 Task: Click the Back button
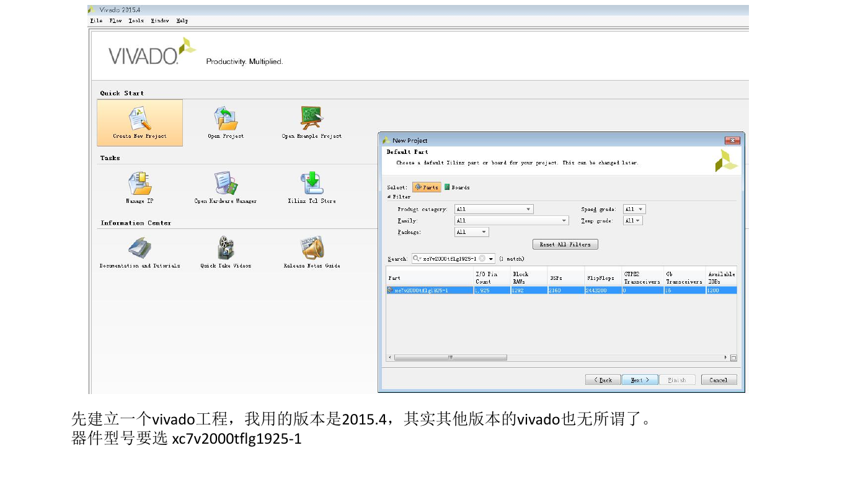coord(603,380)
